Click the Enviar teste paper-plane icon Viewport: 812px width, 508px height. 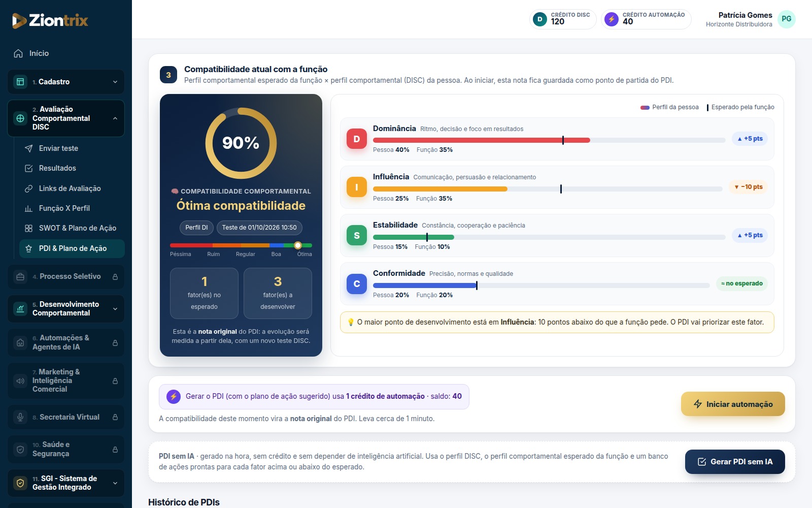pos(29,148)
